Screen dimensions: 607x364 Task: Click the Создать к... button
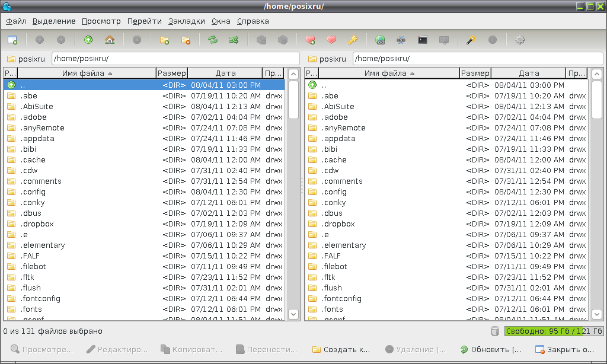click(x=341, y=350)
